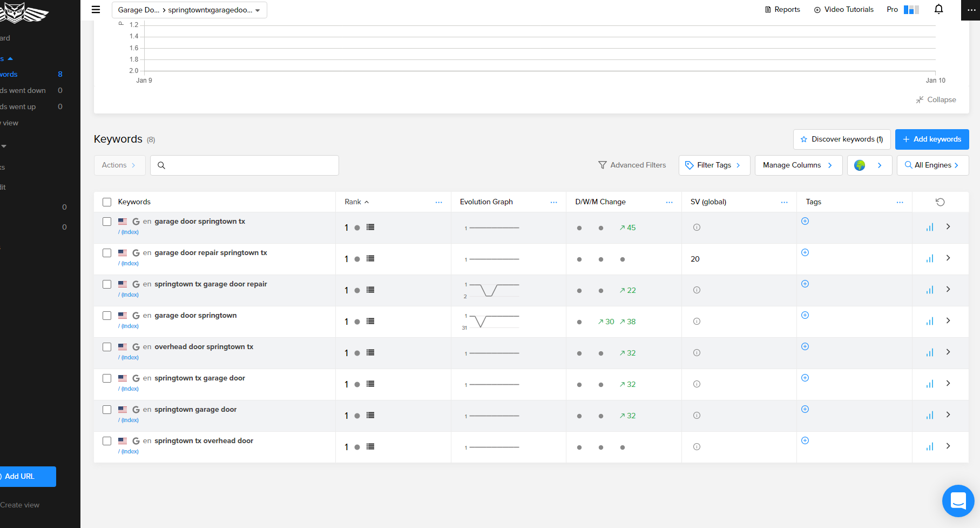Open the chat support bubble
The width and height of the screenshot is (980, 528).
(x=958, y=501)
